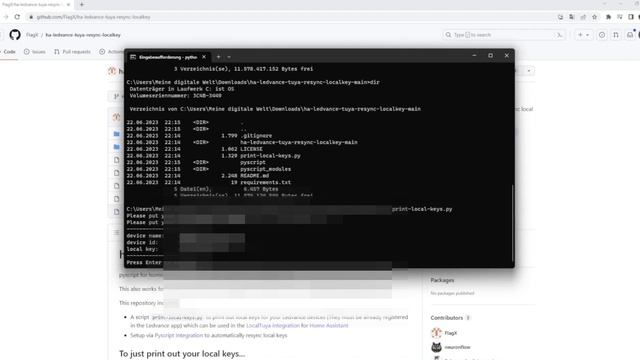Click README.md entry in terminal listing
The width and height of the screenshot is (640, 360).
coord(255,176)
